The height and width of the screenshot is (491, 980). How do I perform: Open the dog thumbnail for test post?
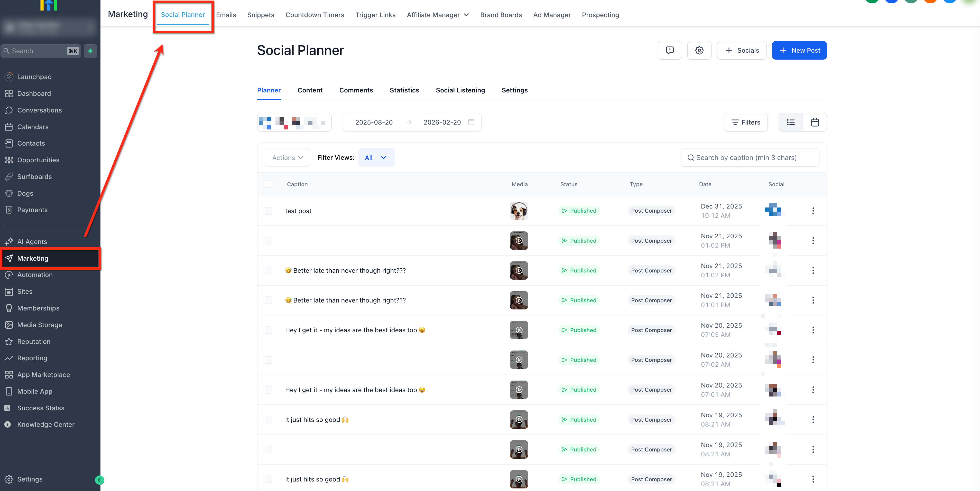[519, 211]
